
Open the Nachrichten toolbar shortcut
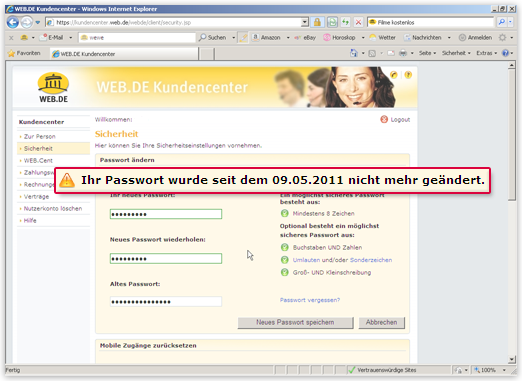point(423,38)
